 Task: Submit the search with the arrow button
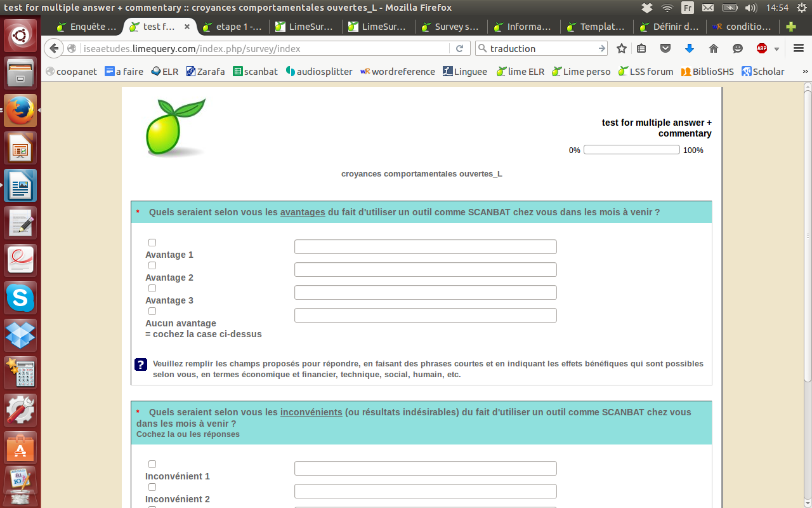pyautogui.click(x=601, y=48)
